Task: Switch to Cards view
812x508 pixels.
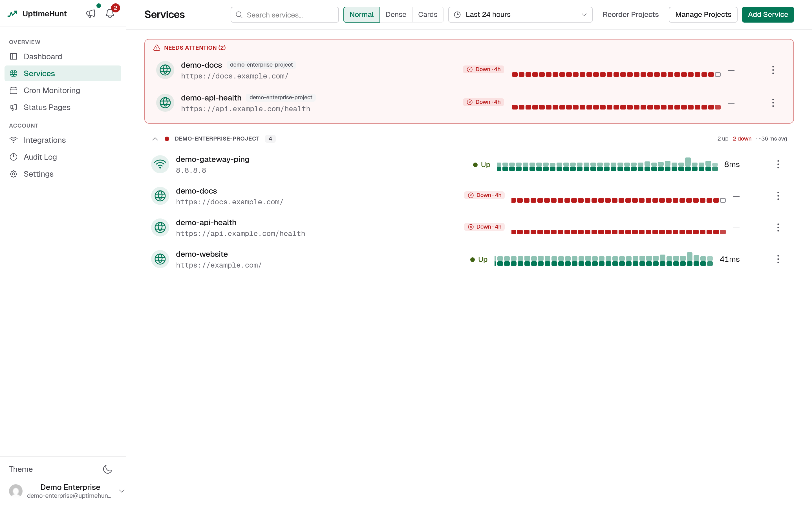Action: click(427, 14)
